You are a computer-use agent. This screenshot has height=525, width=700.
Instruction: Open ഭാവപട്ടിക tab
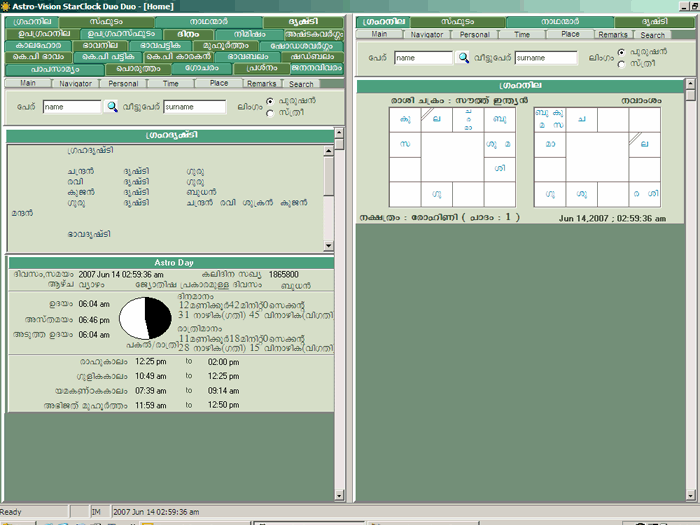(161, 46)
